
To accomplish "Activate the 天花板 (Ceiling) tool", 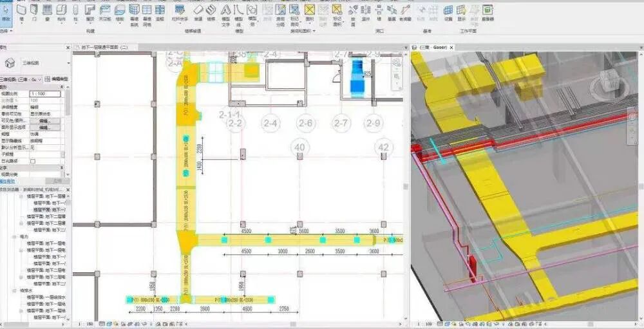I will [x=105, y=13].
